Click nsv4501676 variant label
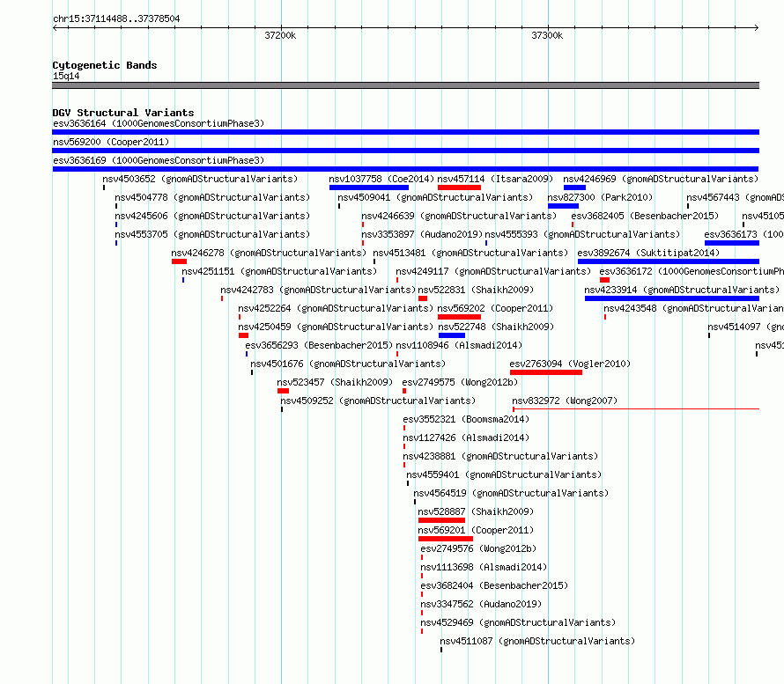Image resolution: width=784 pixels, height=684 pixels. (348, 364)
